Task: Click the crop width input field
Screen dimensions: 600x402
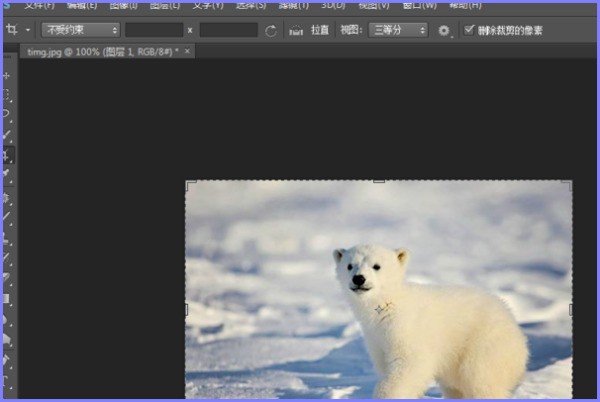Action: pyautogui.click(x=154, y=31)
